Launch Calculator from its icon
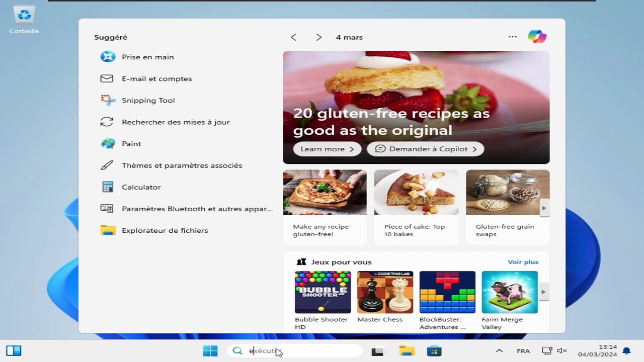Viewport: 644px width, 362px height. click(x=108, y=187)
